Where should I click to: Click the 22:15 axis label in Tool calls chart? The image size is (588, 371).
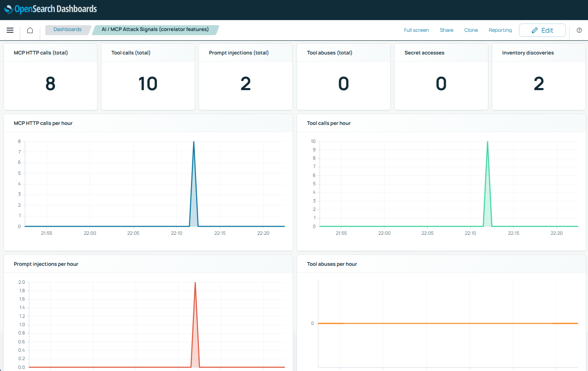tap(513, 233)
